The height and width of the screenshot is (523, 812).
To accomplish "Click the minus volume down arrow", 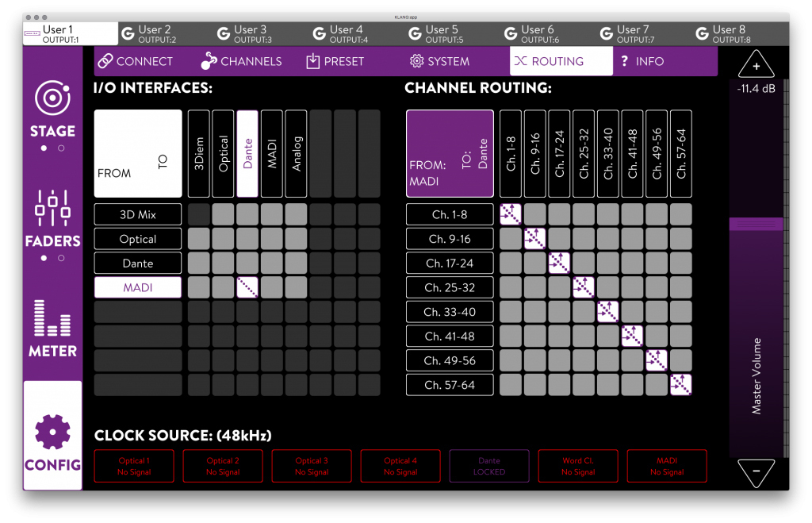I will pyautogui.click(x=756, y=472).
